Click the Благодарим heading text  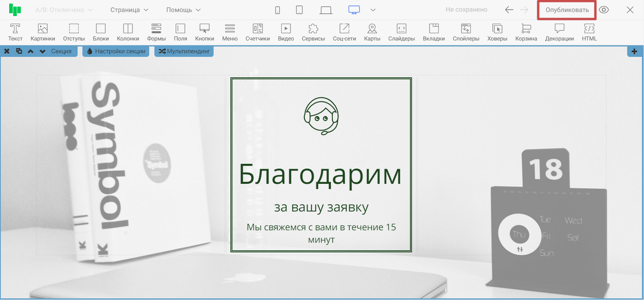point(320,175)
